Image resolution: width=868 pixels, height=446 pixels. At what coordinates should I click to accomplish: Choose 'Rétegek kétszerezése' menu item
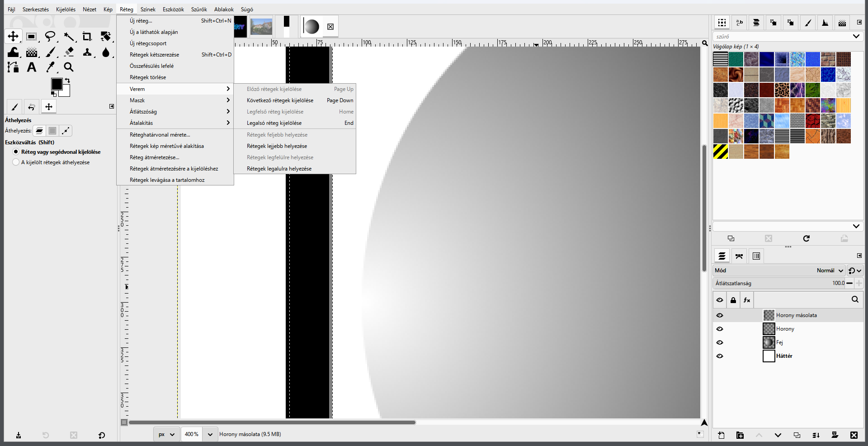175,55
